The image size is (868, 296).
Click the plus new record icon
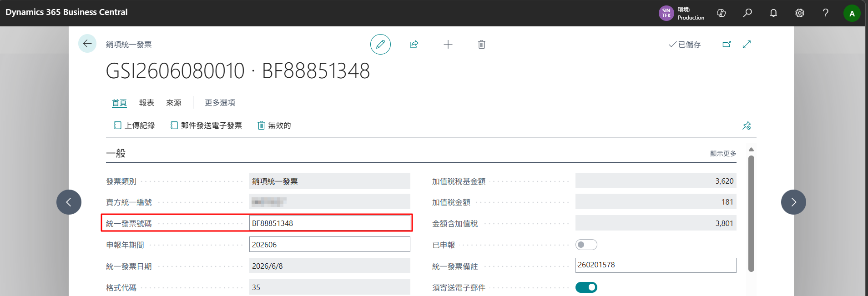click(x=448, y=44)
